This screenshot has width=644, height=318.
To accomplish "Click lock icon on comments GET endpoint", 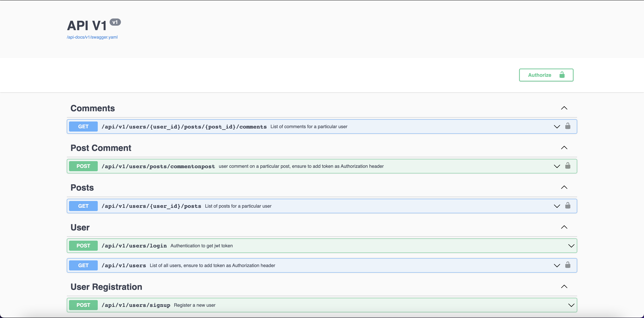I will (x=567, y=126).
